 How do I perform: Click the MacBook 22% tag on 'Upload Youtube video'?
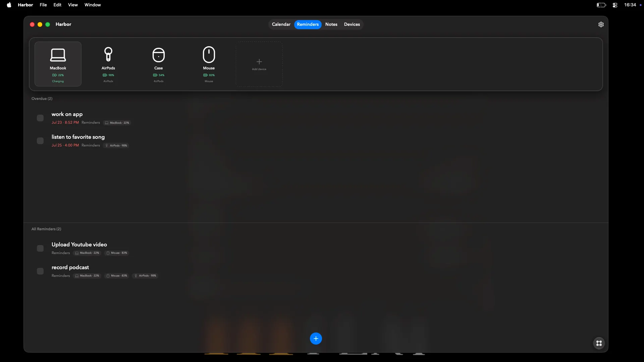87,253
